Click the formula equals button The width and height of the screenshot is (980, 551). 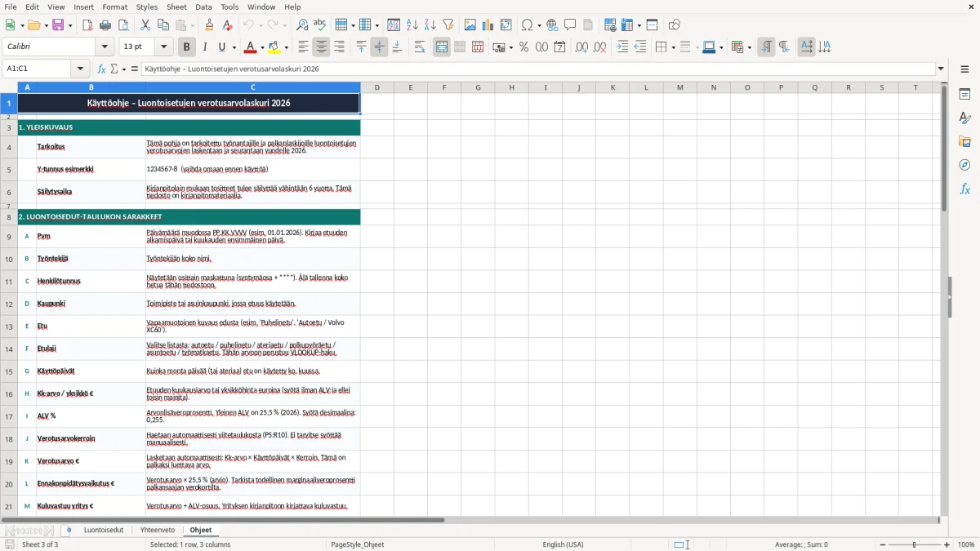[x=135, y=69]
